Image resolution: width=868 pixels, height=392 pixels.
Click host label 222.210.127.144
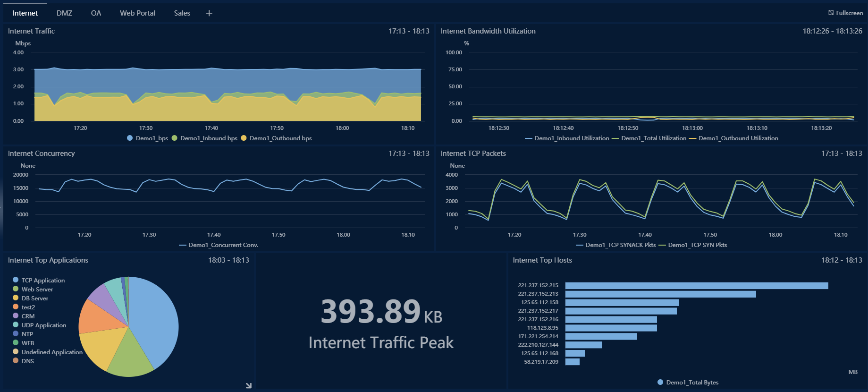[x=538, y=345]
